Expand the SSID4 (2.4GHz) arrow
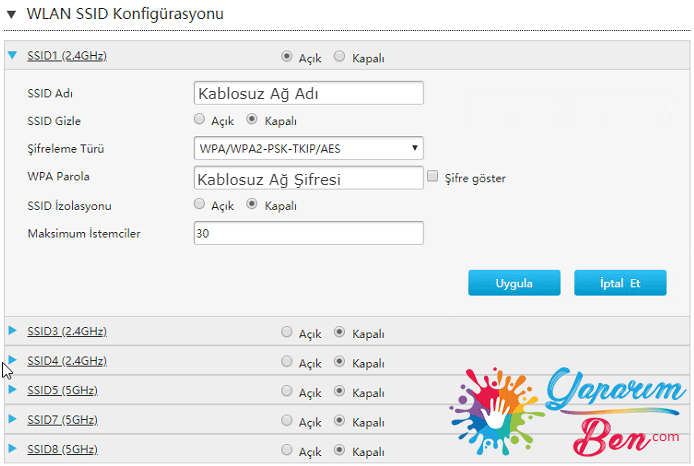 pyautogui.click(x=13, y=360)
